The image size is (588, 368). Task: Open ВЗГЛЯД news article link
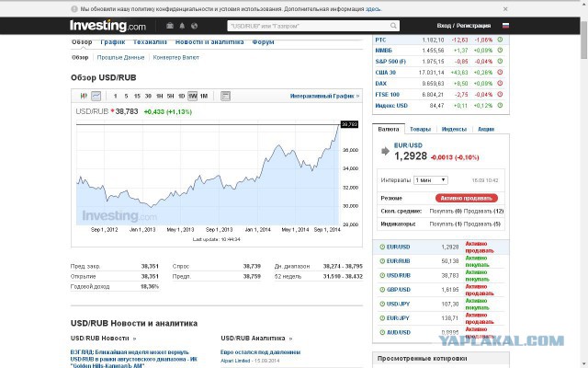pos(133,359)
